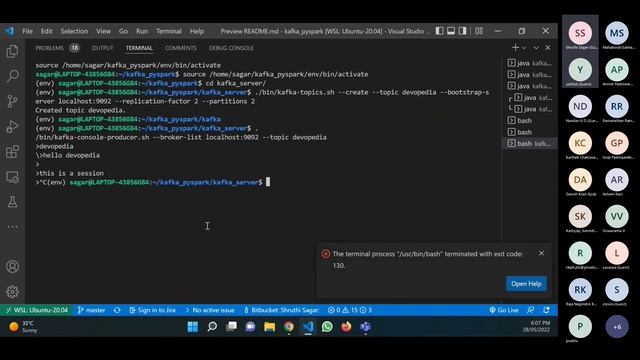Click the clock and date on taskbar
Image resolution: width=640 pixels, height=360 pixels.
click(x=536, y=326)
